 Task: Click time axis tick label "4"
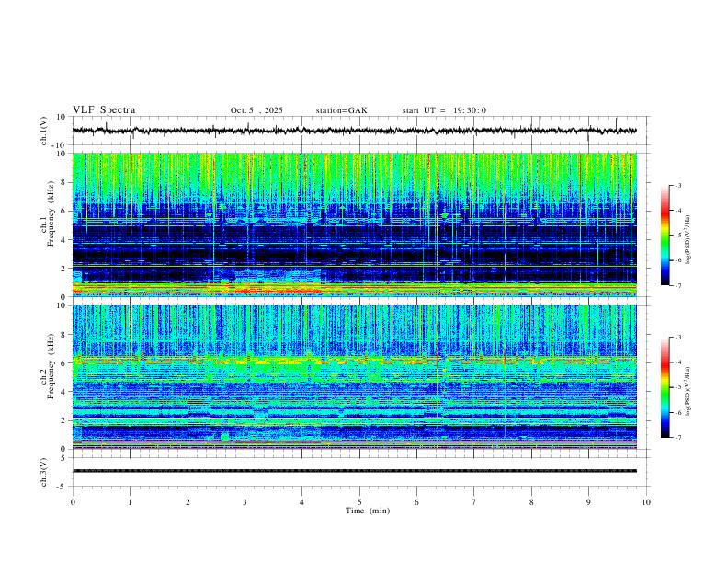[x=301, y=502]
